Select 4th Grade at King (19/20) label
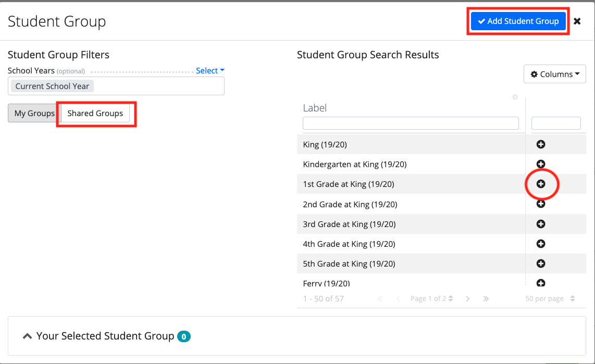Screen dimensions: 595x364 [x=349, y=244]
